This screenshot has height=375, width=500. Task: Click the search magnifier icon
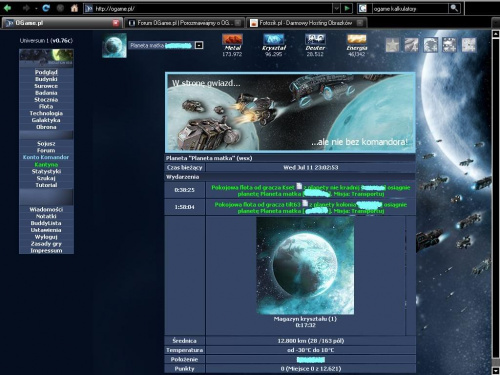coord(454,8)
